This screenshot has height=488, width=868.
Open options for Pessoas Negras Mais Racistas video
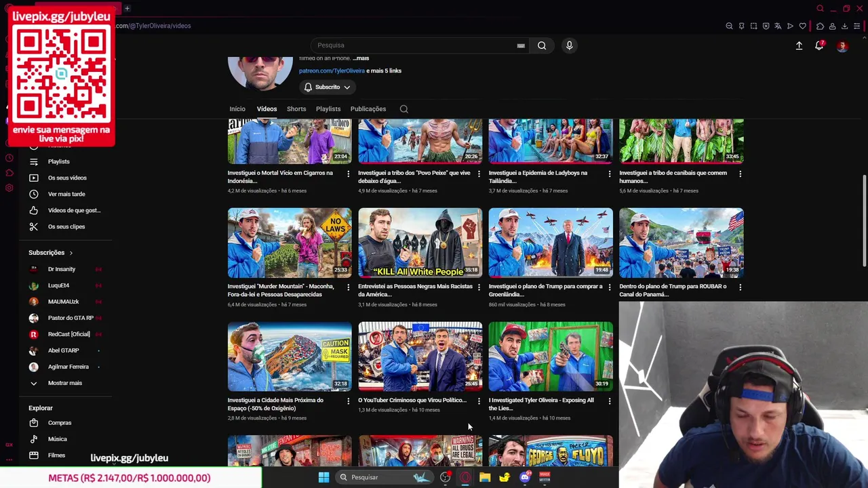pos(479,288)
